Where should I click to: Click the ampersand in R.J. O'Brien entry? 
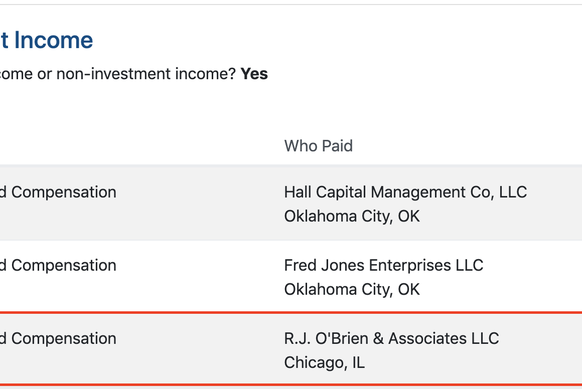379,338
